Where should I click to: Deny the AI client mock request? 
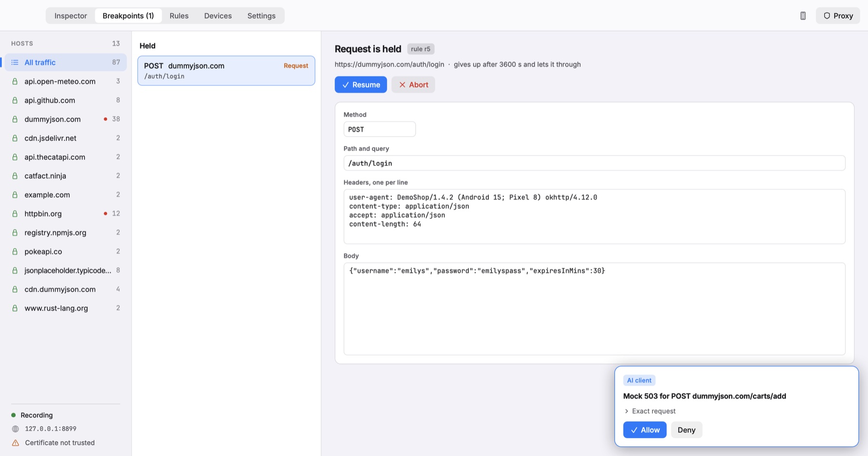[x=687, y=430]
